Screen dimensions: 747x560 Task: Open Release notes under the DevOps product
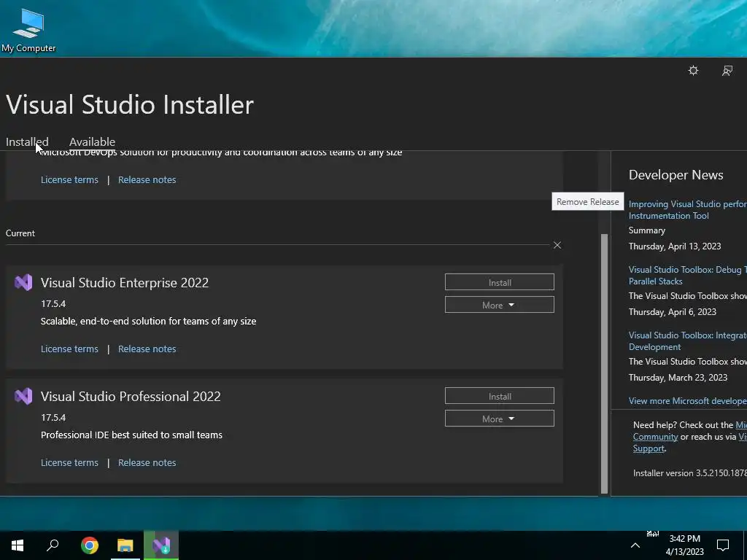[x=147, y=180]
